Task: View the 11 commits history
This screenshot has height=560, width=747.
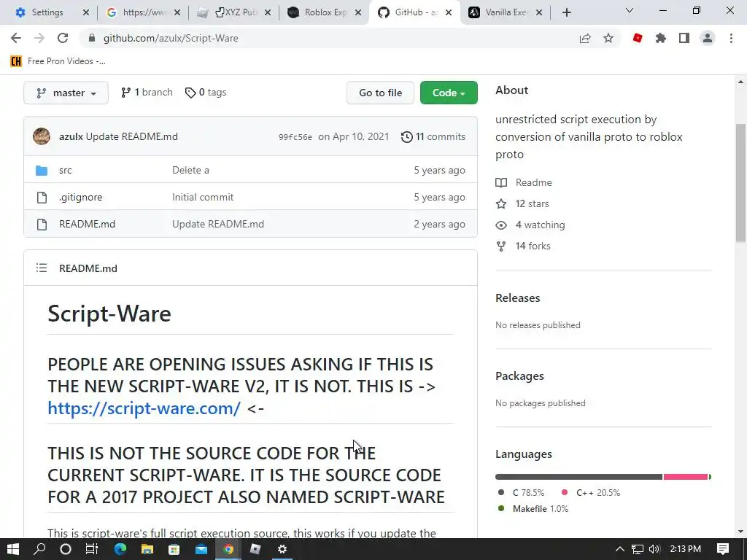Action: [433, 136]
